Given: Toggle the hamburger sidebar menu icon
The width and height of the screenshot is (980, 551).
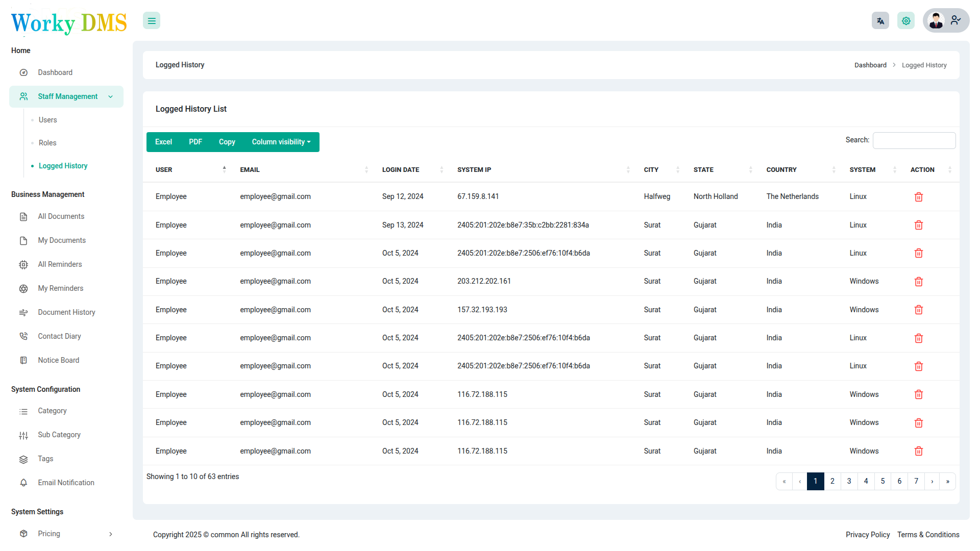Looking at the screenshot, I should pos(152,21).
